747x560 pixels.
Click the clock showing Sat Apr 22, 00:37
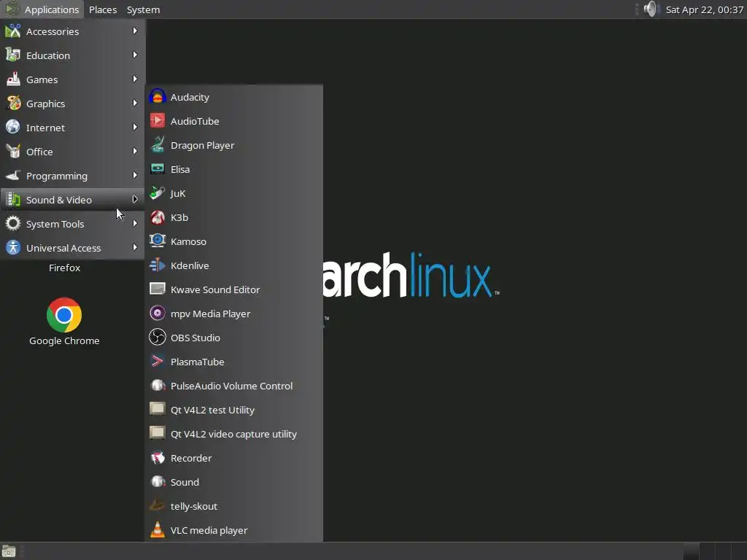(704, 9)
